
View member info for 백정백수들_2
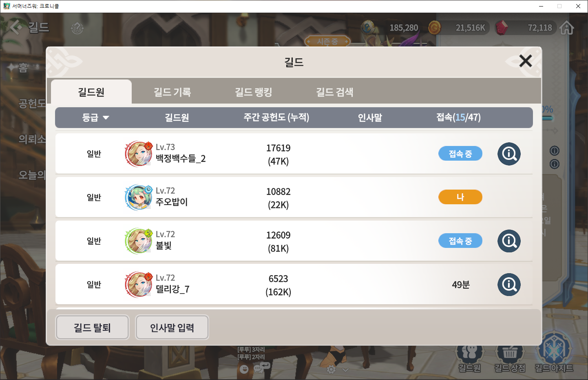[x=509, y=154]
